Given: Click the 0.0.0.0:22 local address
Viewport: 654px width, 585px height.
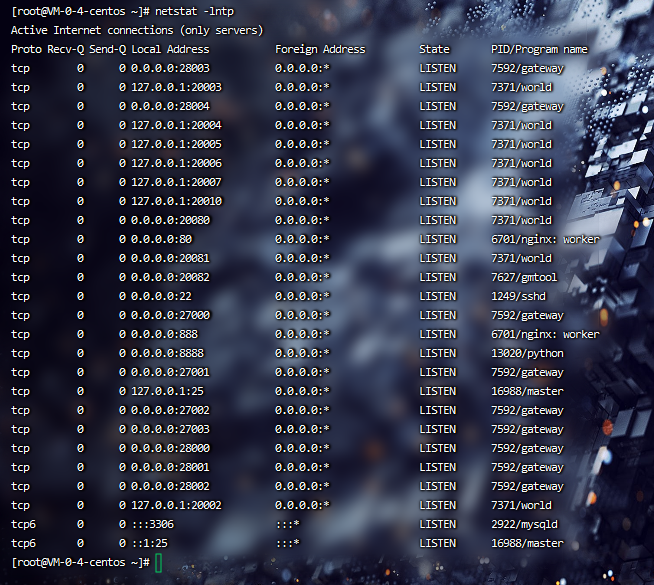Looking at the screenshot, I should click(x=161, y=296).
